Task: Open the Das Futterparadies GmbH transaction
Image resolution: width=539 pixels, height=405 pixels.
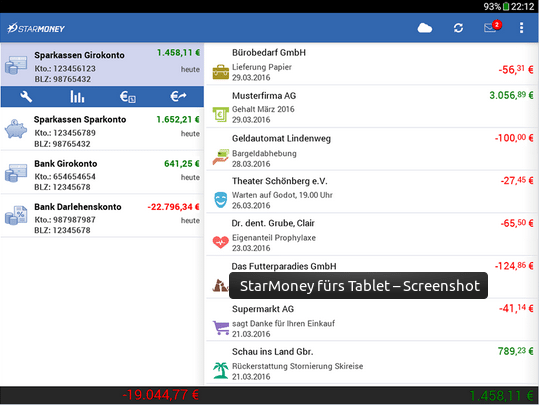Action: (x=371, y=277)
